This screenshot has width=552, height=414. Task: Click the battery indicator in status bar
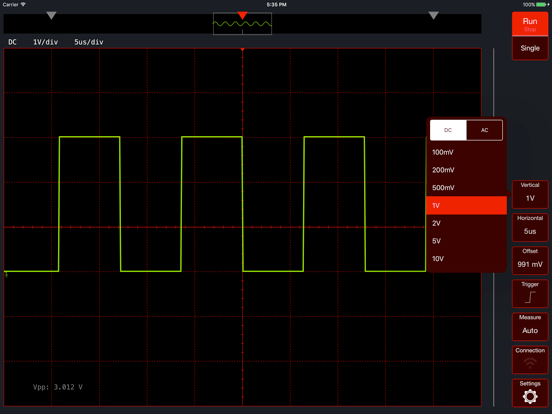coord(542,5)
